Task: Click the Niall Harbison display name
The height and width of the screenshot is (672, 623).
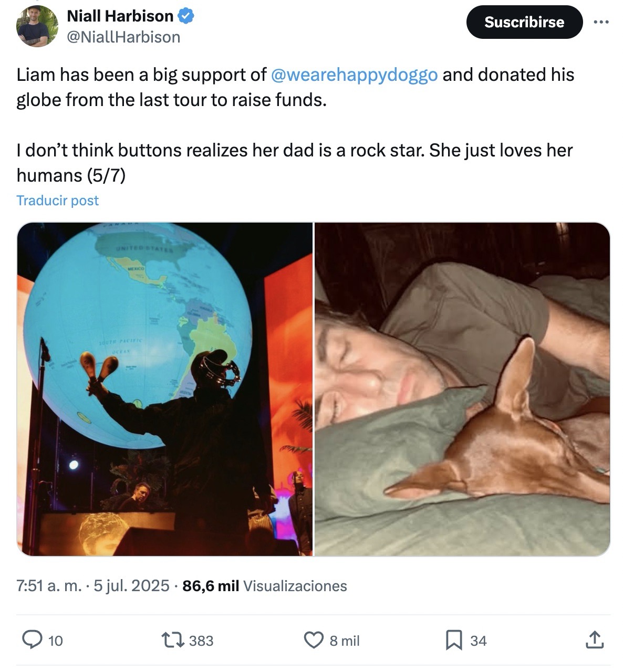Action: [120, 16]
